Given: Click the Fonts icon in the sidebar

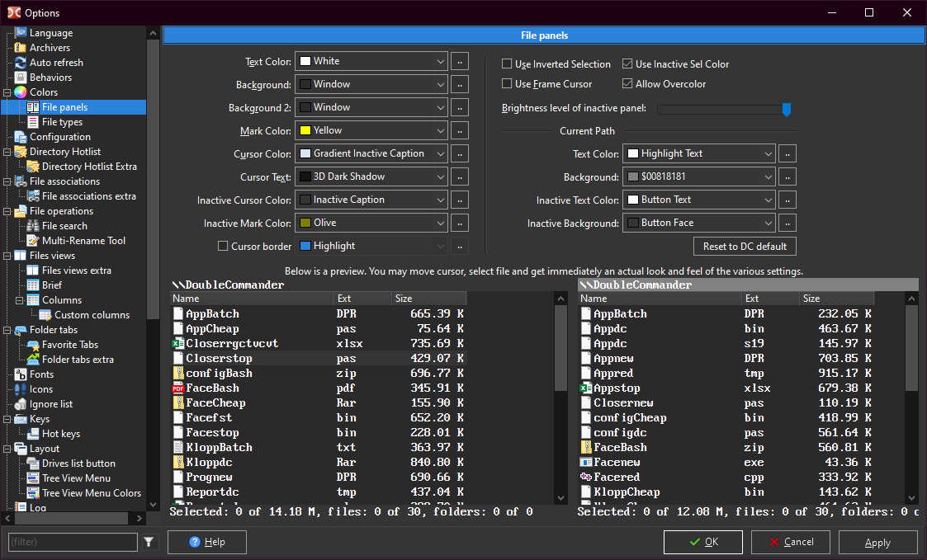Looking at the screenshot, I should pyautogui.click(x=21, y=374).
